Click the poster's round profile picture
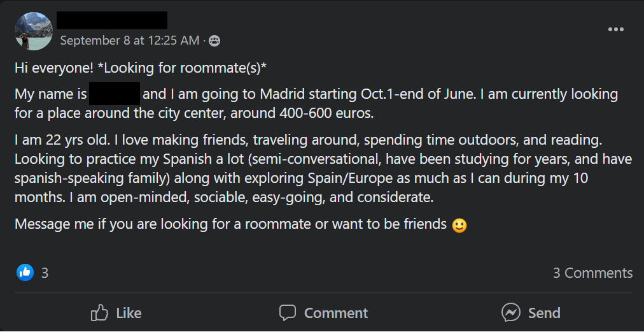 (33, 31)
